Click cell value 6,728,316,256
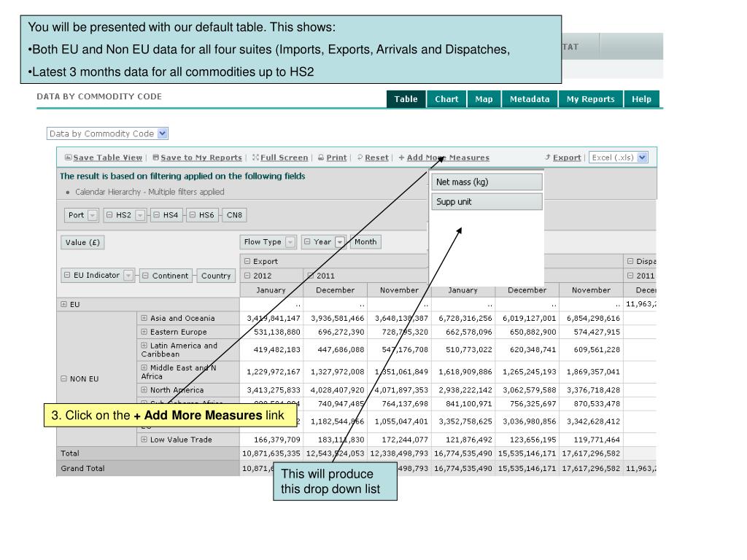 click(465, 318)
